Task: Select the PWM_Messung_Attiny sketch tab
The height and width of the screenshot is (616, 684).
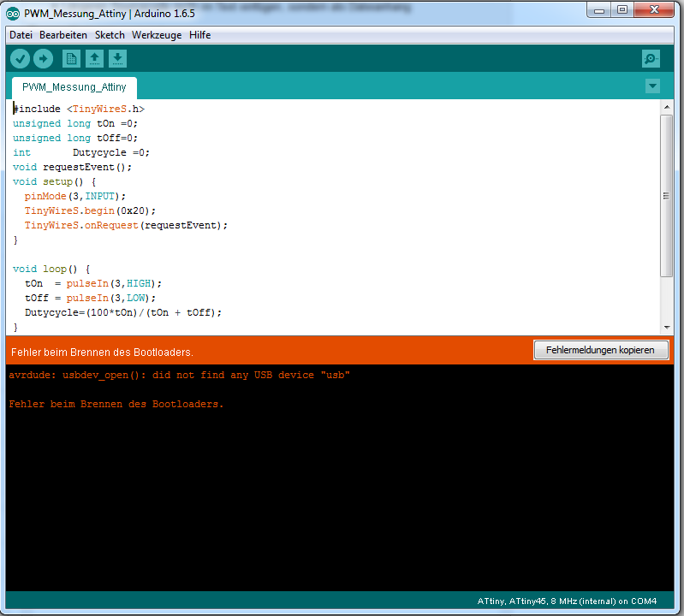Action: point(74,87)
